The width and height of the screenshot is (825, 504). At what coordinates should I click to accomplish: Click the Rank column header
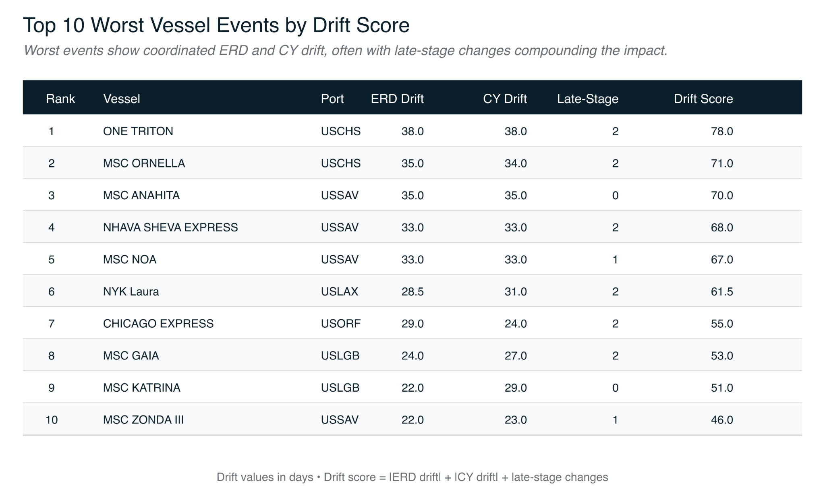click(60, 99)
